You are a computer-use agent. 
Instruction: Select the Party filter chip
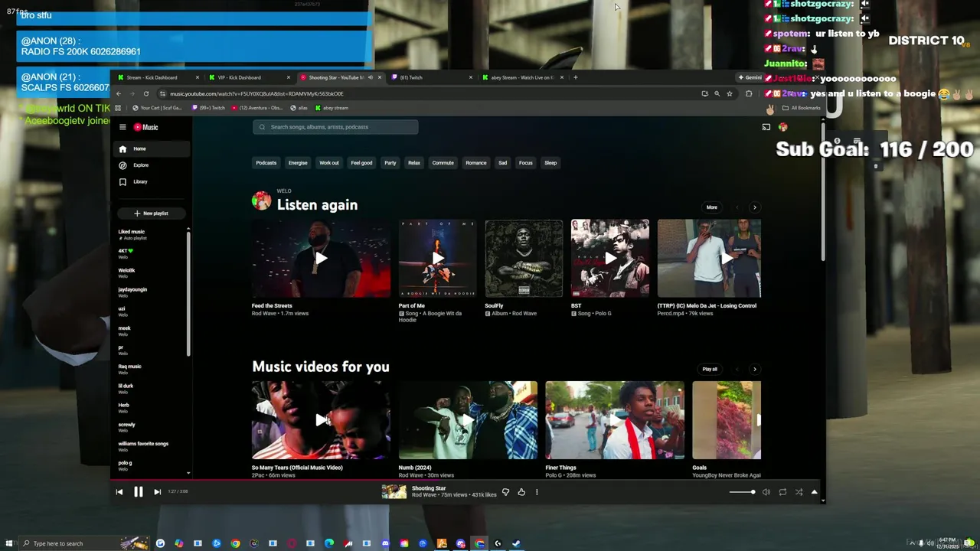390,163
